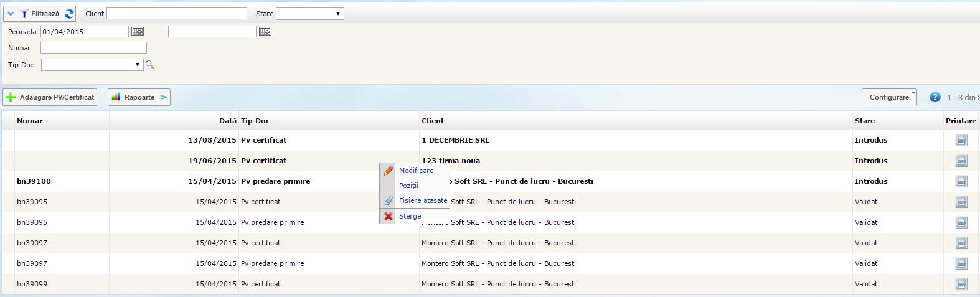980x297 pixels.
Task: Choose Modificare from the context menu
Action: tap(416, 171)
